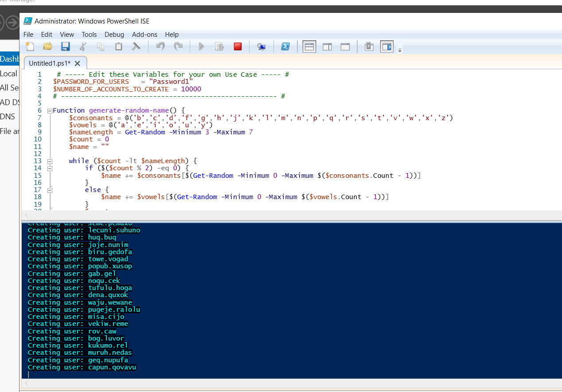Create a new script via the New icon
Image resolution: width=562 pixels, height=392 pixels.
pos(30,46)
